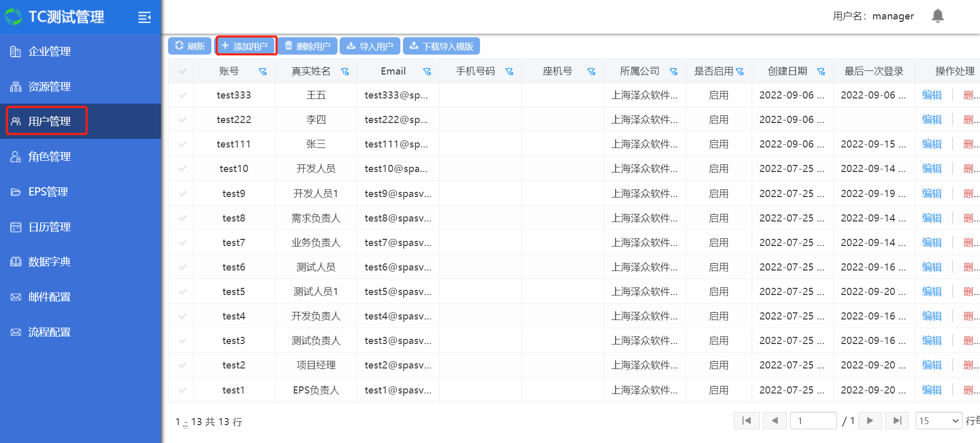This screenshot has width=980, height=443.
Task: Click the page number input field
Action: point(813,421)
